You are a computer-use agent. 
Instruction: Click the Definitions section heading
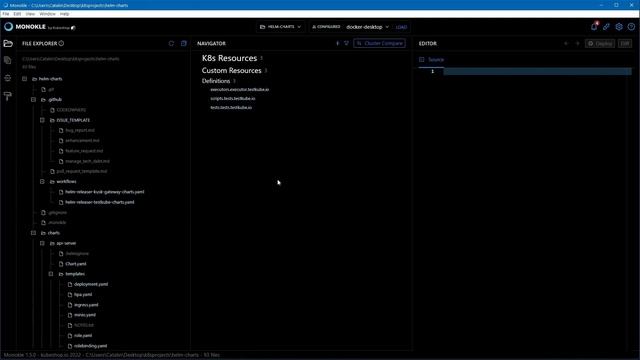tap(216, 81)
